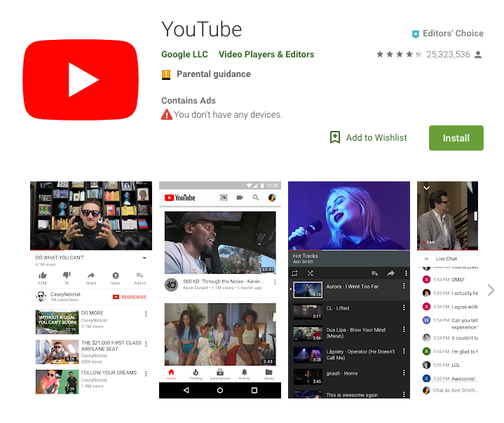Click the video progress bar under Casey Neistat

click(x=91, y=249)
